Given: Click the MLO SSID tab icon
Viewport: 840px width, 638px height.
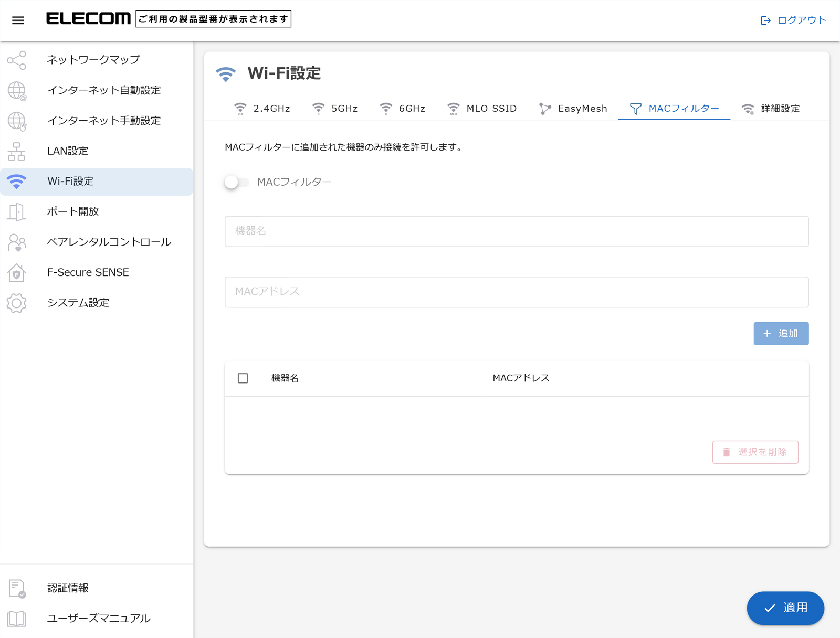Looking at the screenshot, I should click(454, 109).
